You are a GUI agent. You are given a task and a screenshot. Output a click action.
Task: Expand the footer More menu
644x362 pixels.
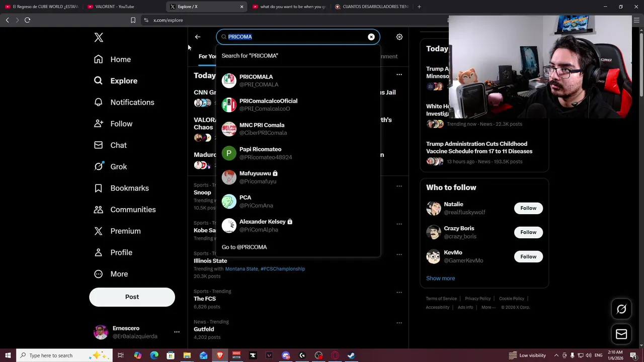488,307
